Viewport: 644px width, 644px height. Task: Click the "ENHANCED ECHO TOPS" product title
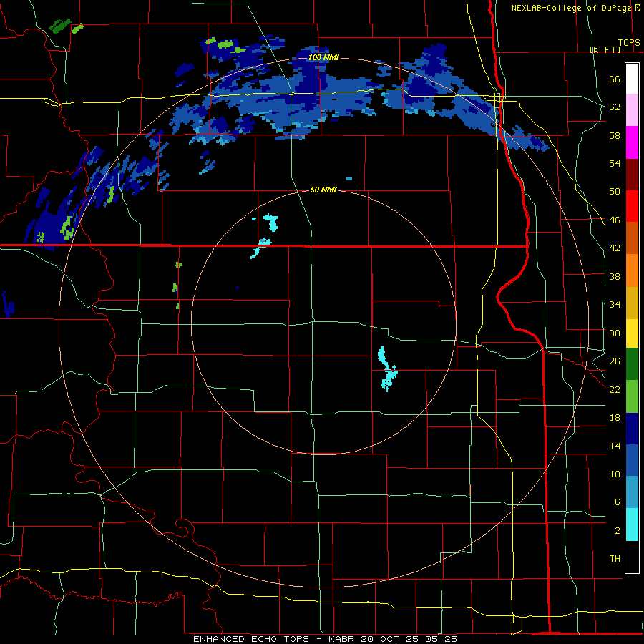(251, 639)
